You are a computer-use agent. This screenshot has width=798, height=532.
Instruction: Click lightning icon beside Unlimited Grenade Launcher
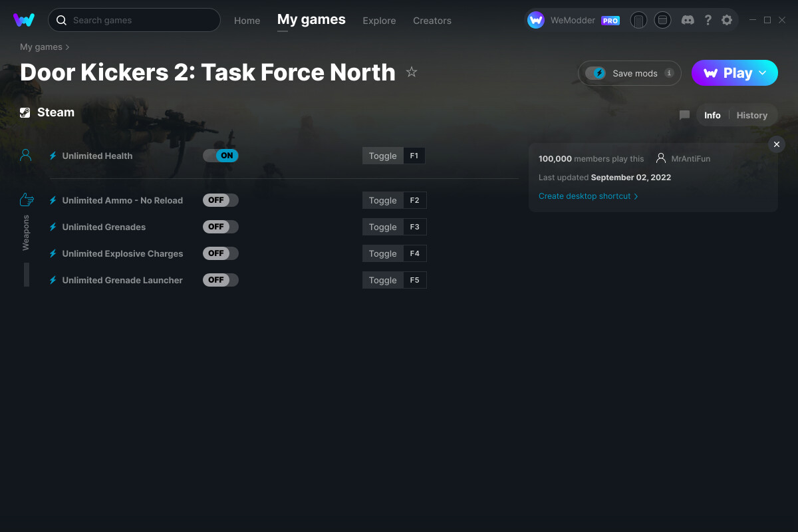pyautogui.click(x=53, y=280)
